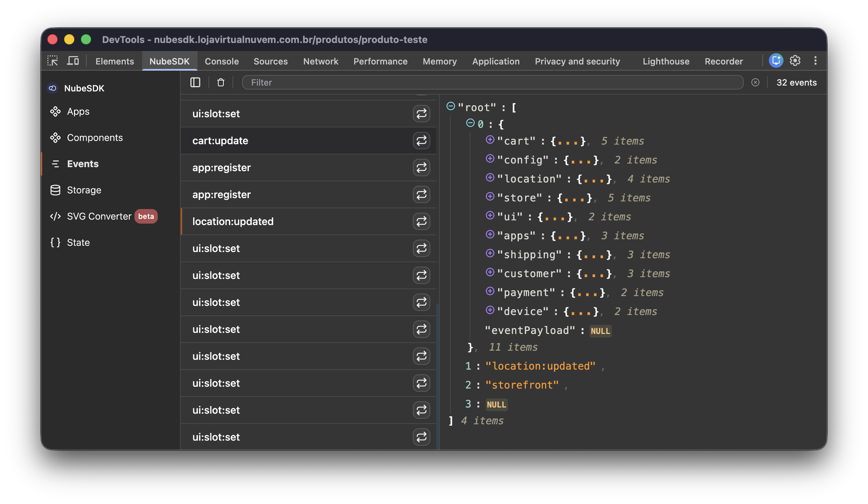Open the State panel
The height and width of the screenshot is (504, 868).
[78, 242]
